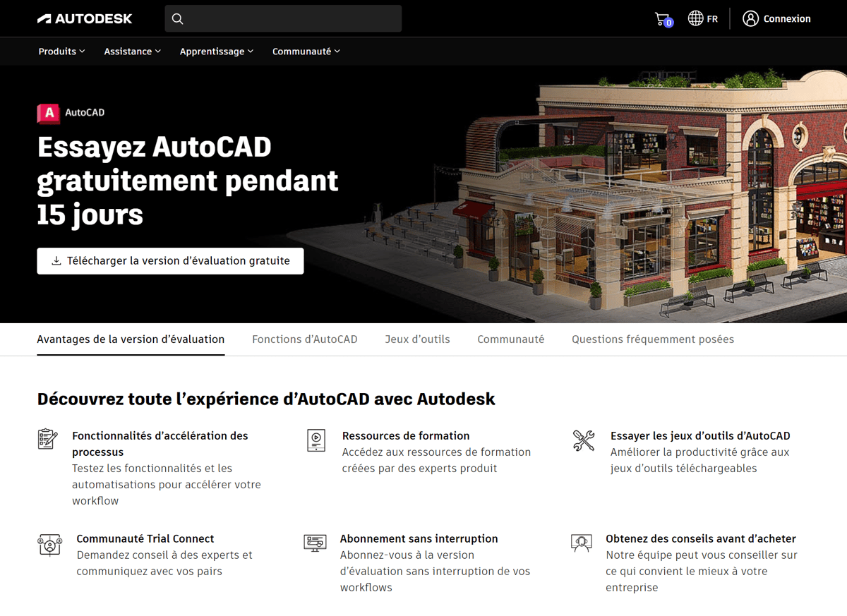Click the red AutoCAD product icon
Image resolution: width=847 pixels, height=616 pixels.
tap(49, 113)
